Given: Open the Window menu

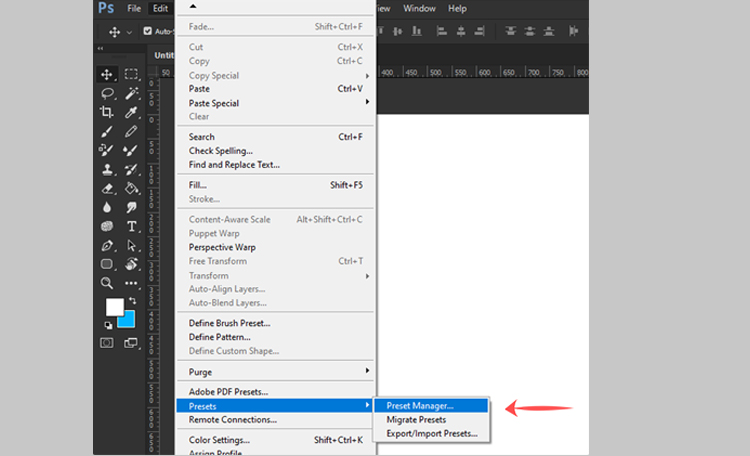Looking at the screenshot, I should (x=419, y=8).
